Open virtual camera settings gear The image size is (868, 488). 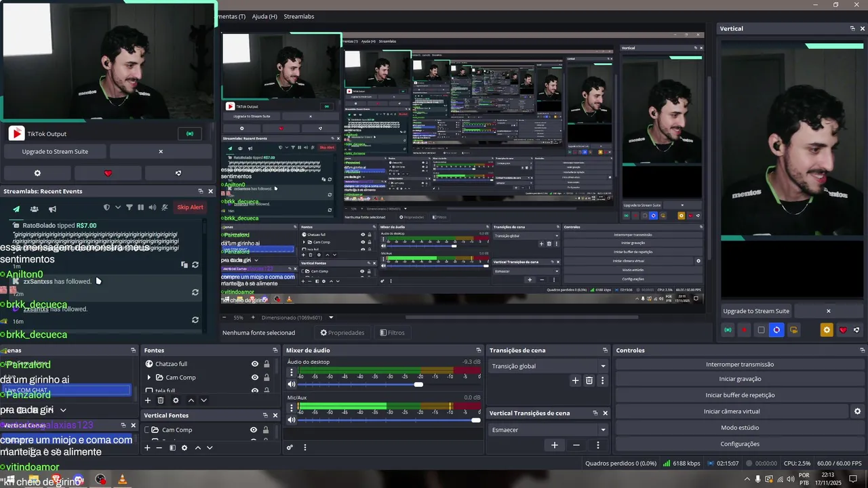coord(857,411)
